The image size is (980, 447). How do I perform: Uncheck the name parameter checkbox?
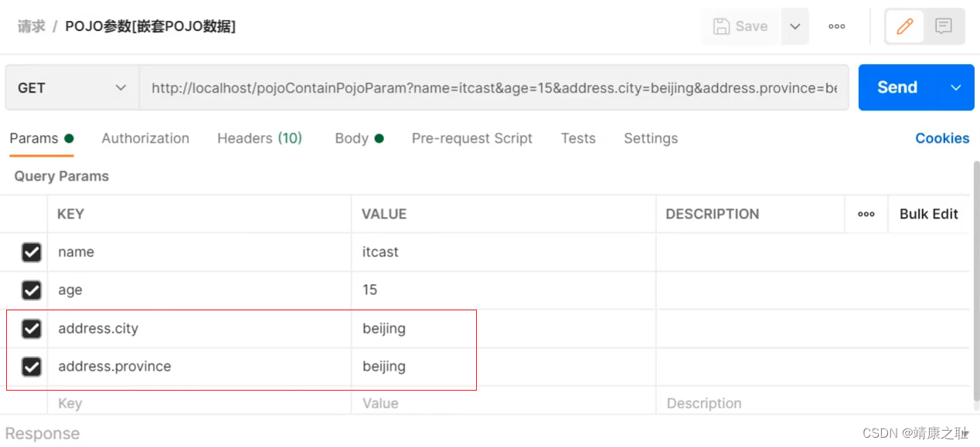(31, 252)
